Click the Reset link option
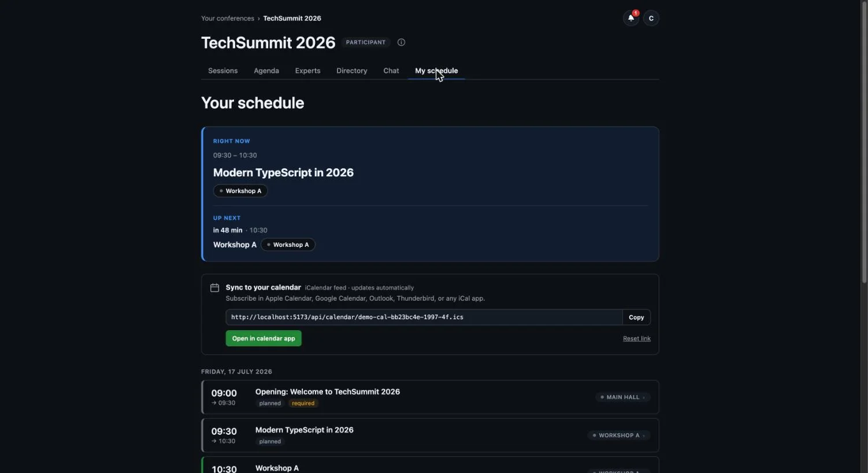 coord(637,338)
